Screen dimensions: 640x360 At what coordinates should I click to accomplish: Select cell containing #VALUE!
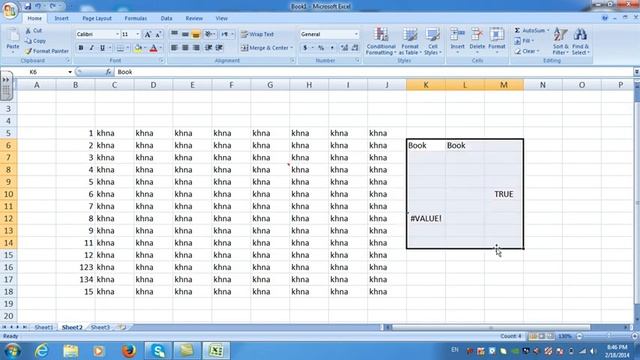(426, 218)
